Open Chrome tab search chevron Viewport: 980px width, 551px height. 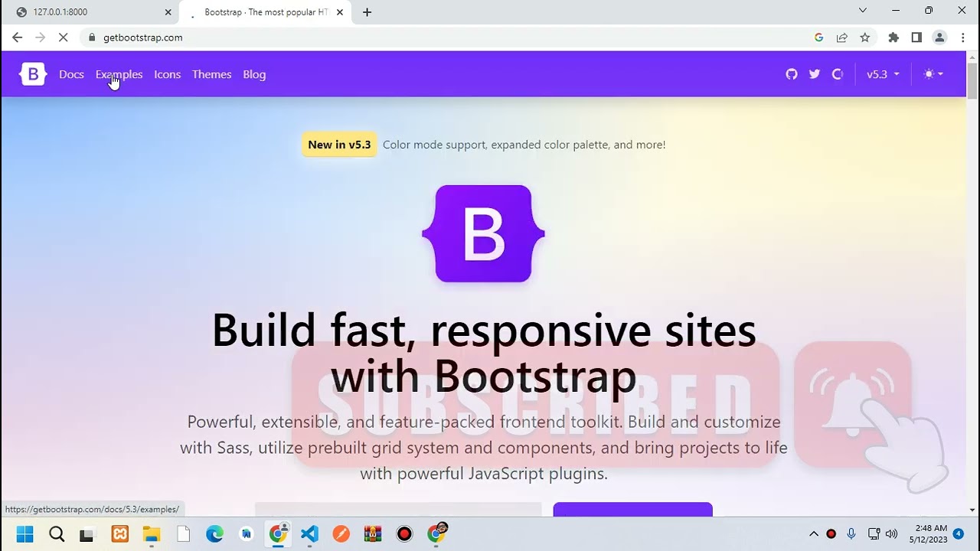tap(862, 11)
